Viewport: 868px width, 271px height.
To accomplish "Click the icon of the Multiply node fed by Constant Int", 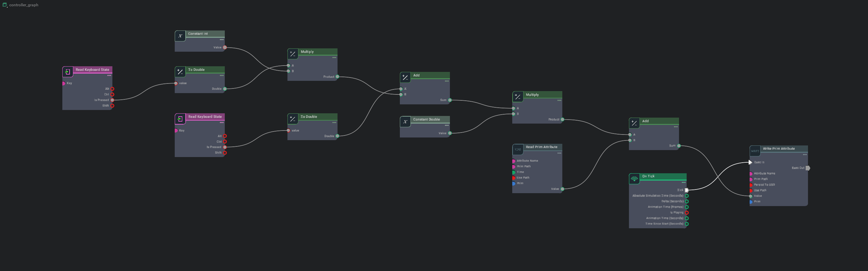I will (293, 54).
